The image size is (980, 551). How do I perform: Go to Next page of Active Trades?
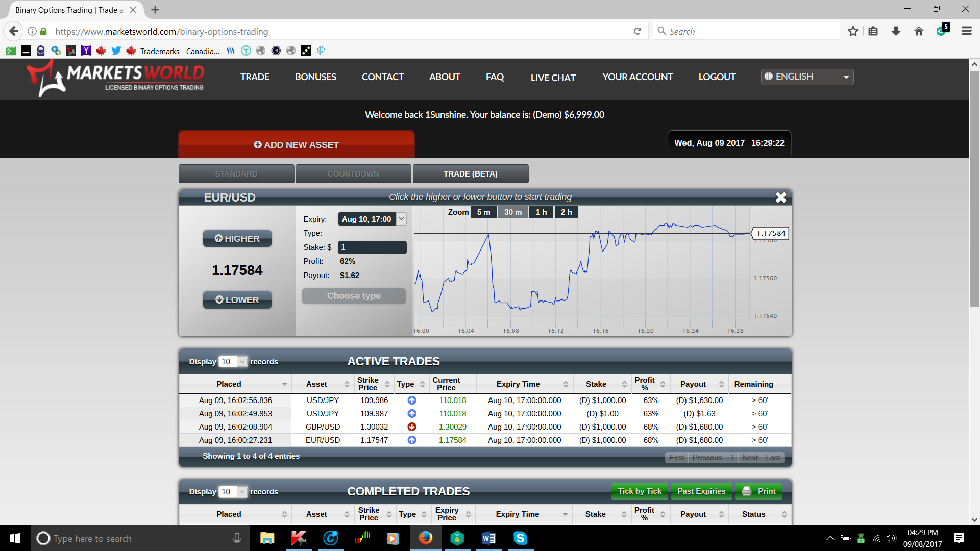tap(750, 458)
